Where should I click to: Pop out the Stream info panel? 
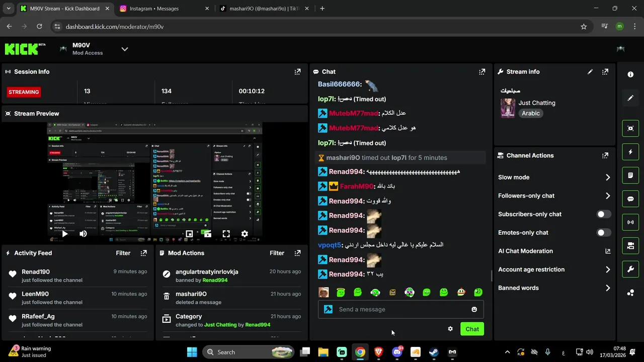605,72
